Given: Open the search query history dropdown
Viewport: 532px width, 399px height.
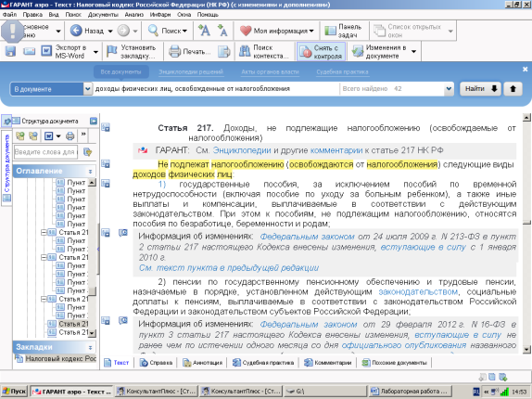Looking at the screenshot, I should coord(449,89).
